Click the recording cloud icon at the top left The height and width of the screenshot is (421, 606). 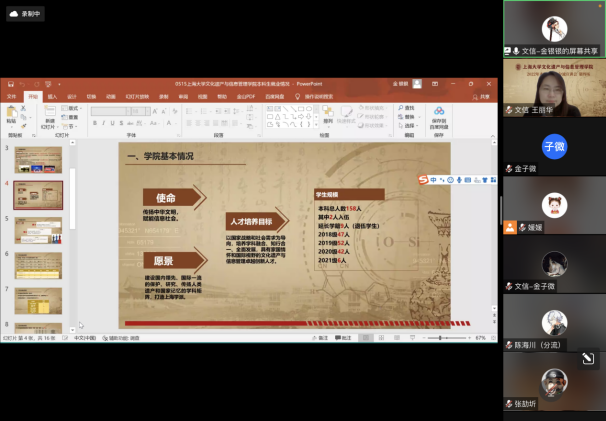coord(13,14)
